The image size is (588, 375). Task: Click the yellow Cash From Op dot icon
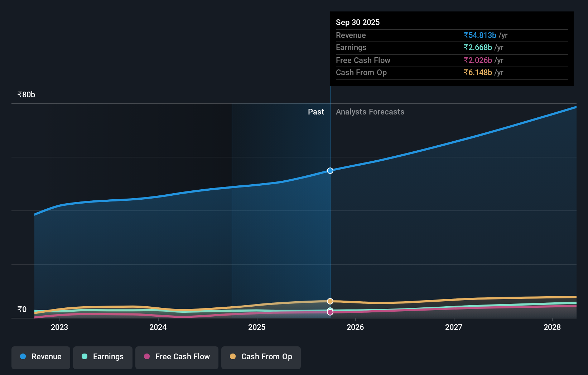pyautogui.click(x=233, y=356)
